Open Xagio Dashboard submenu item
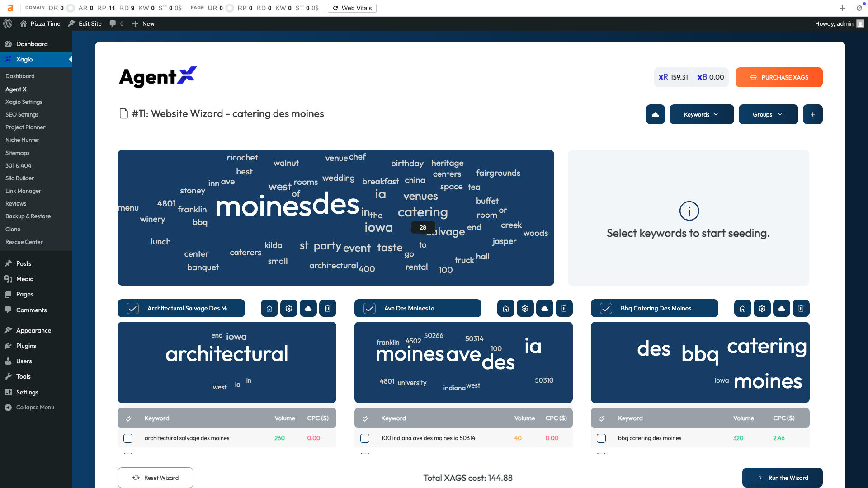Image resolution: width=868 pixels, height=488 pixels. pyautogui.click(x=20, y=76)
